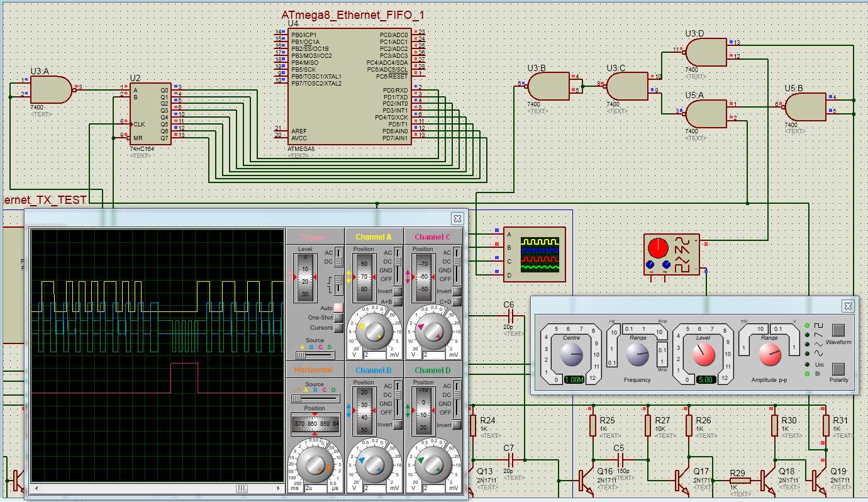Toggle the C+D button on Channel C

point(457,301)
